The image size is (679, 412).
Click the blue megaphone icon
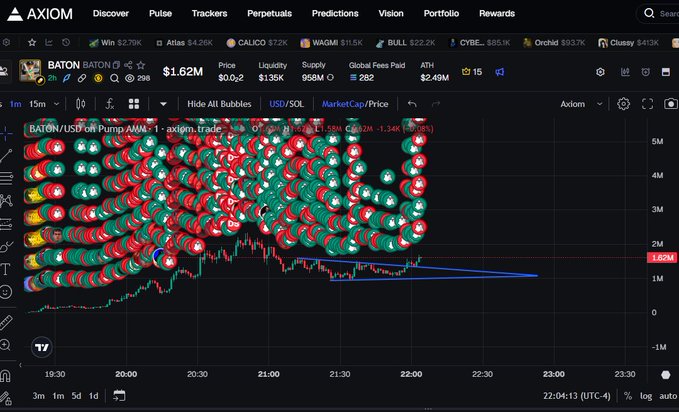499,72
